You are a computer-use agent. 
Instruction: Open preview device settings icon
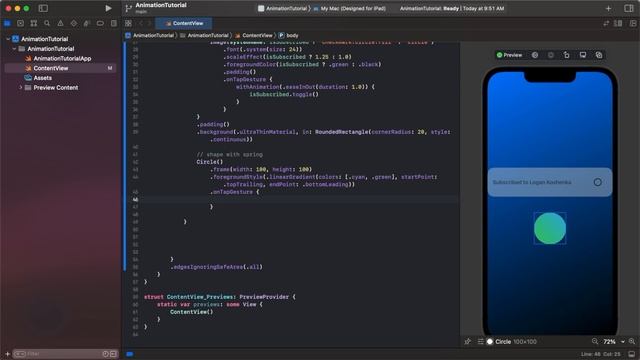(x=583, y=55)
